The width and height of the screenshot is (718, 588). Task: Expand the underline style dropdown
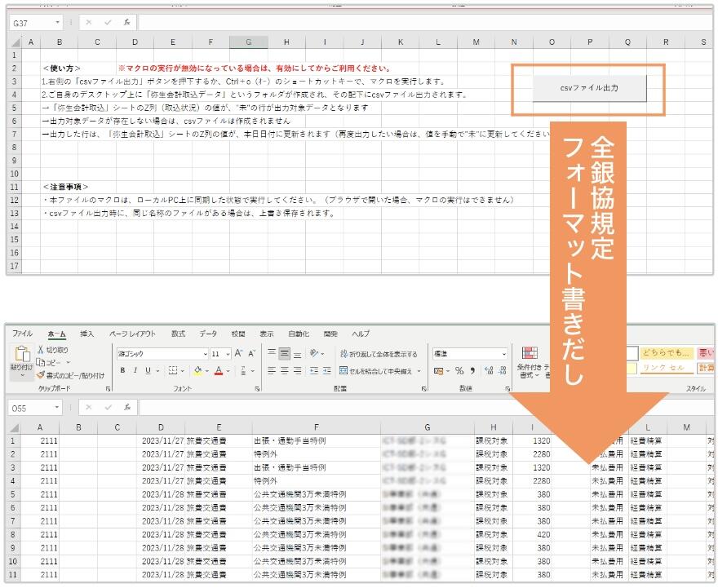(x=158, y=371)
